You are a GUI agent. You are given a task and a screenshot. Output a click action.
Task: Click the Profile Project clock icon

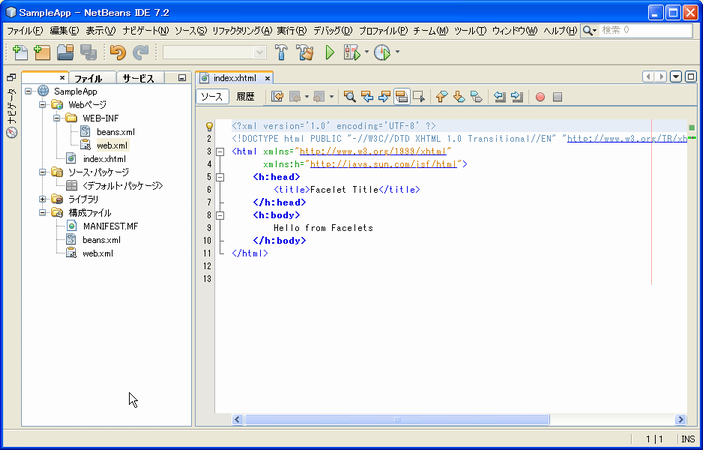[x=382, y=53]
